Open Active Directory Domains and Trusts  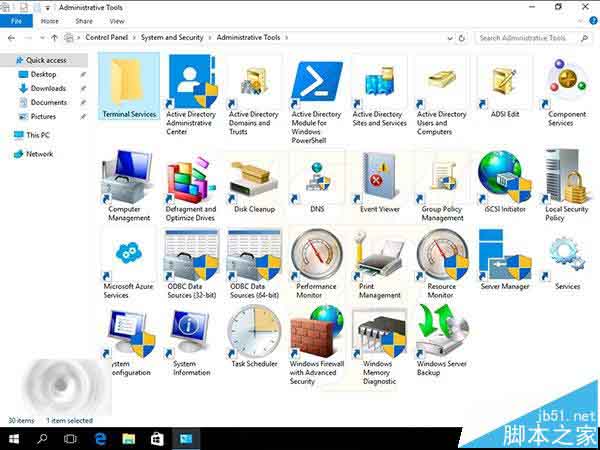tap(254, 95)
